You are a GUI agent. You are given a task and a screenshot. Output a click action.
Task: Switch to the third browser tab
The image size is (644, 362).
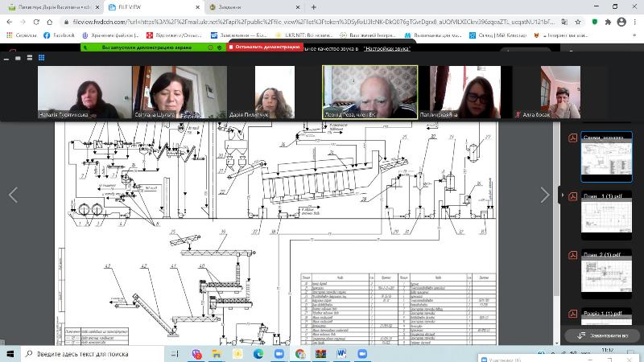254,7
